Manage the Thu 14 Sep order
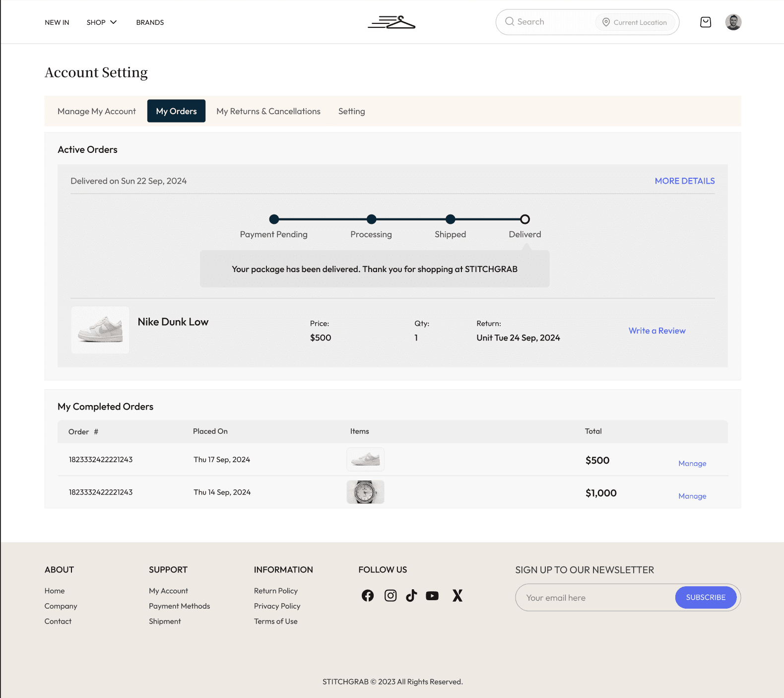The width and height of the screenshot is (784, 698). 692,496
